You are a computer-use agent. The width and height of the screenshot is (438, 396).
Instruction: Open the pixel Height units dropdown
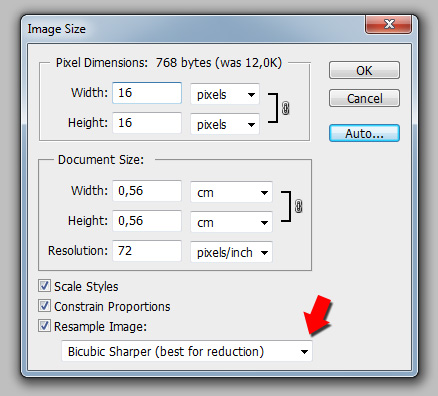[225, 124]
